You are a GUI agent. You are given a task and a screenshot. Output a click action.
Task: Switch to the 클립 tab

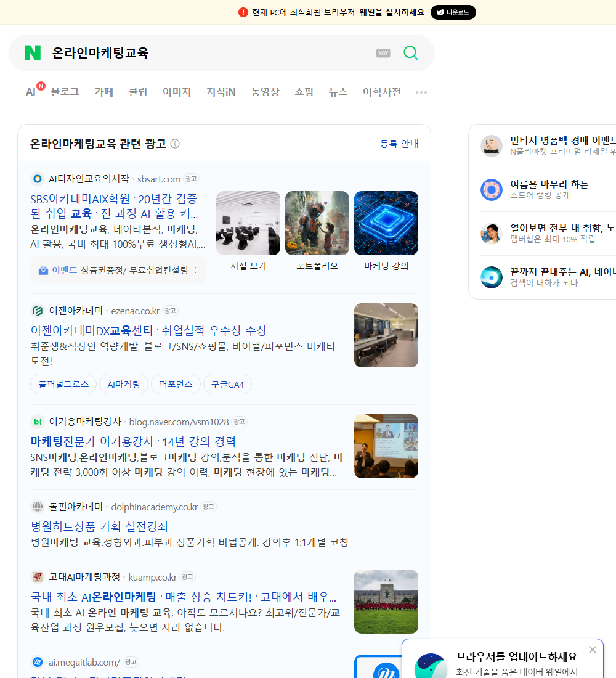(x=138, y=92)
